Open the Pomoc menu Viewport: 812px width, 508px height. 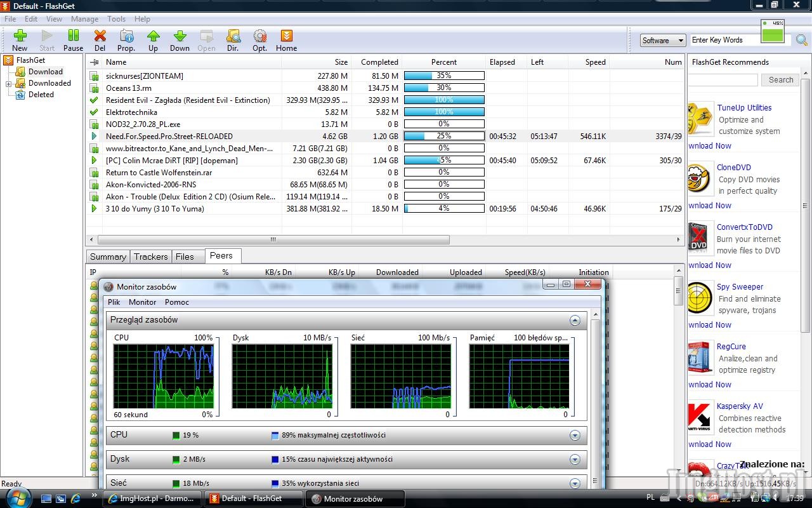click(177, 302)
